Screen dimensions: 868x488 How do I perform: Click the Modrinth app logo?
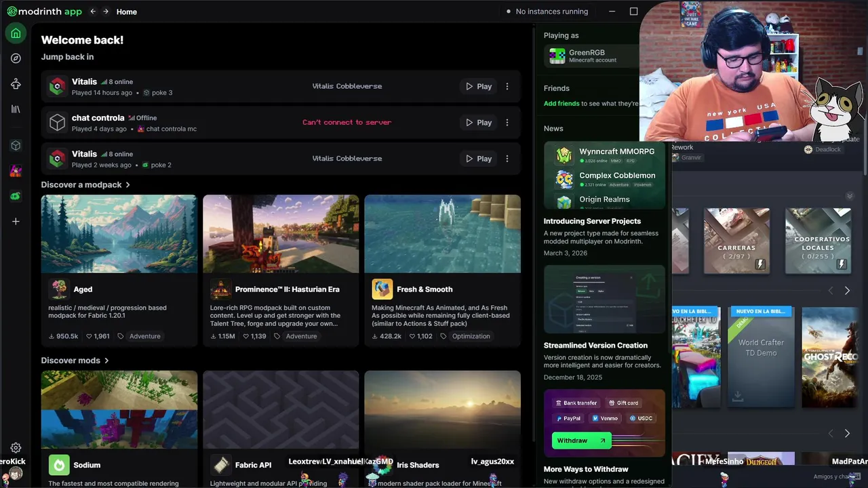click(x=44, y=12)
